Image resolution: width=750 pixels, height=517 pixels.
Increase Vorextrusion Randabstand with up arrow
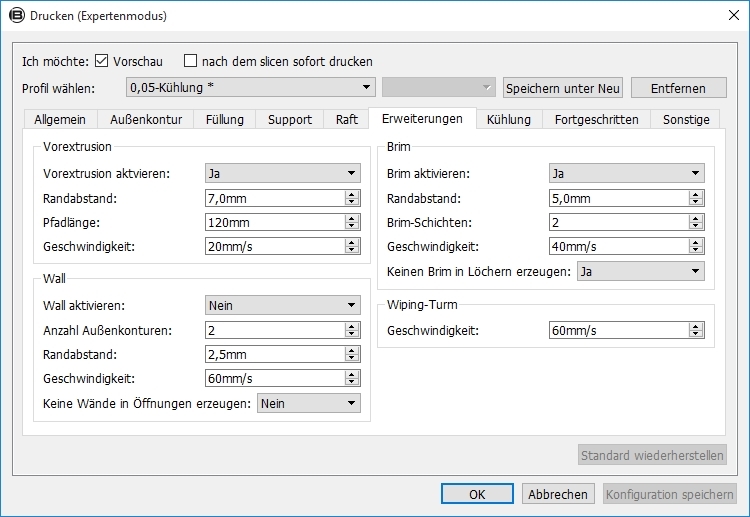(352, 194)
